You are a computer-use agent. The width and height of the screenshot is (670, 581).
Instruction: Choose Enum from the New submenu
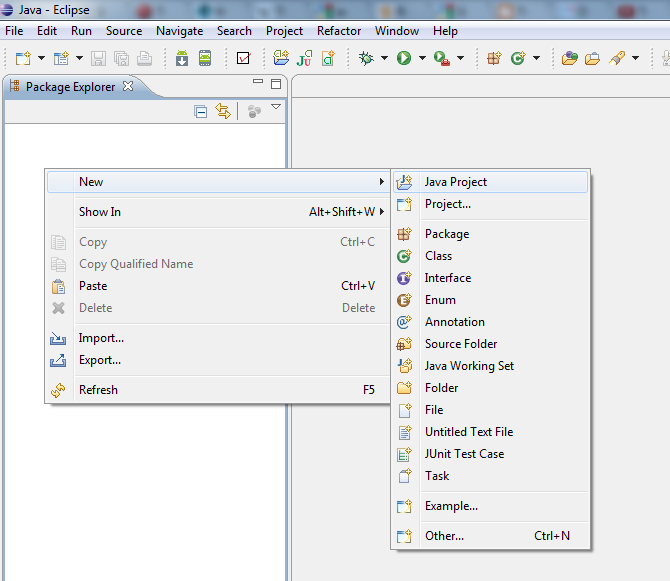490,300
